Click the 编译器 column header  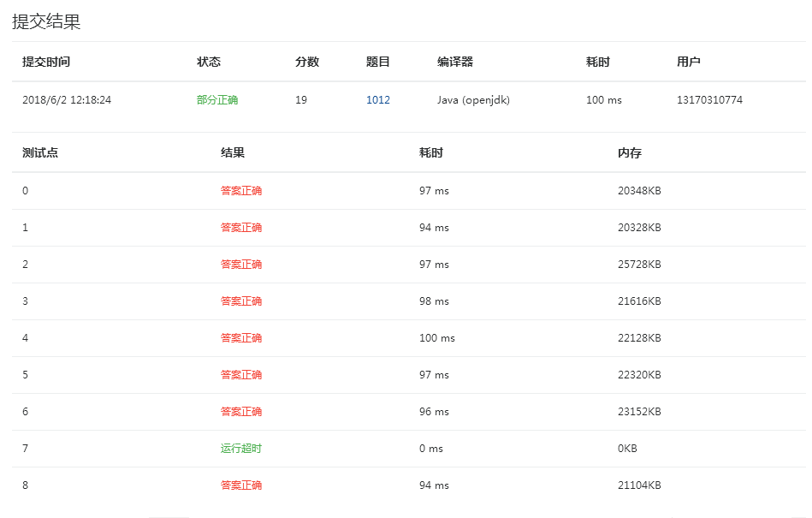point(455,62)
